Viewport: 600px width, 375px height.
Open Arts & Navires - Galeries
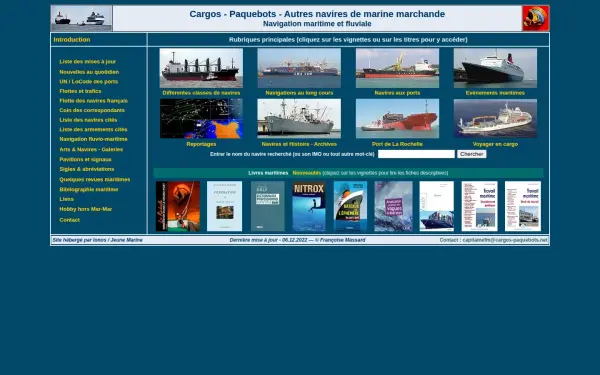click(x=91, y=150)
